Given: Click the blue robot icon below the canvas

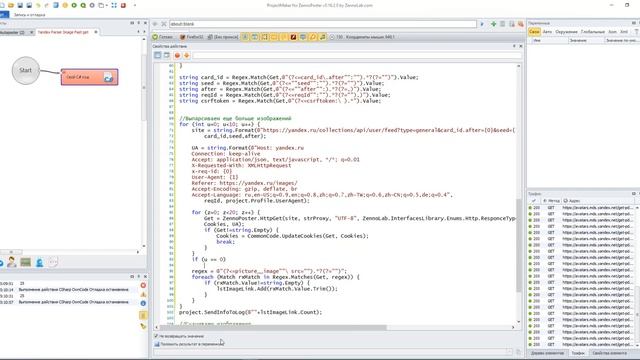Looking at the screenshot, I should tap(40, 262).
